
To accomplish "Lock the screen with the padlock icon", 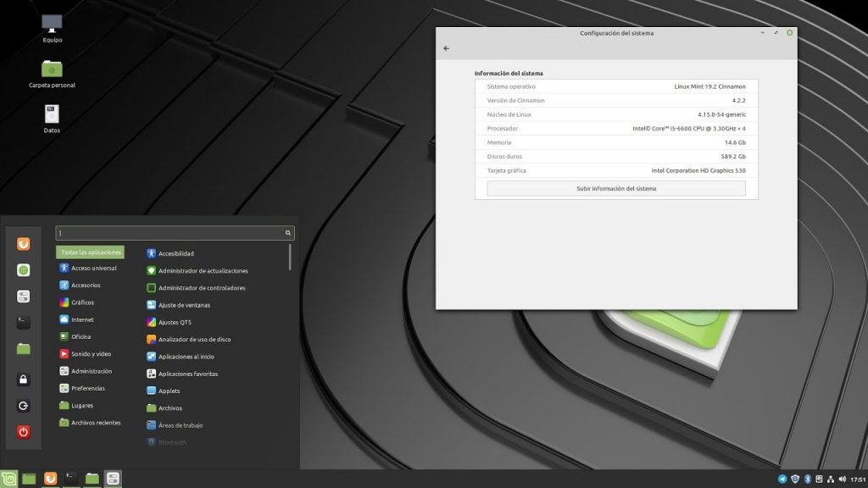I will tap(23, 380).
